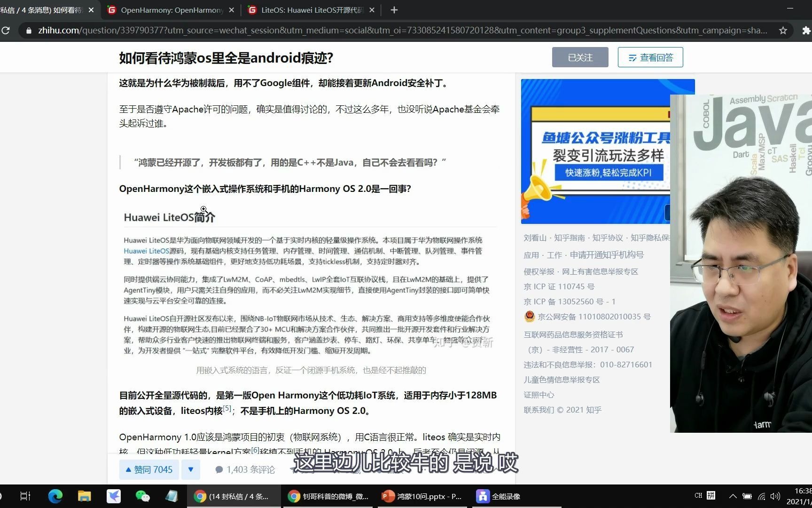The height and width of the screenshot is (508, 812).
Task: Switch to Chrome window 钊哥科普的微博
Action: coord(328,496)
